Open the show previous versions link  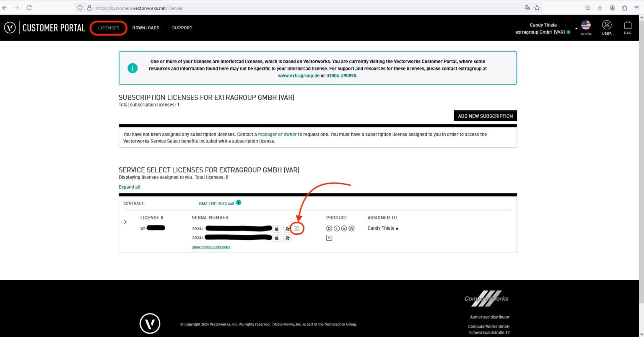pos(210,247)
